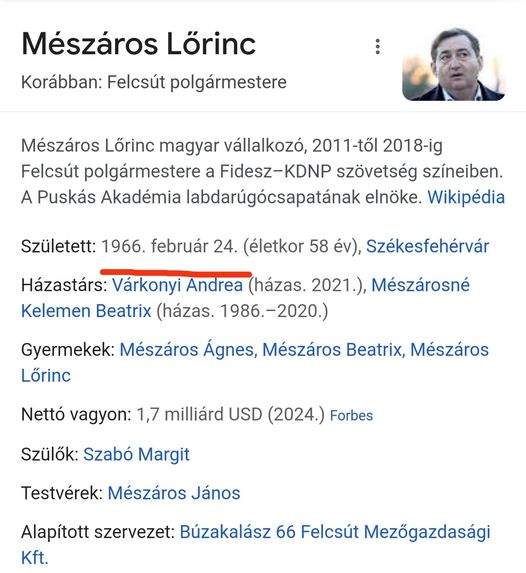The height and width of the screenshot is (573, 526).
Task: Open the Mészáros Lőrinc profile photo
Action: 454,64
